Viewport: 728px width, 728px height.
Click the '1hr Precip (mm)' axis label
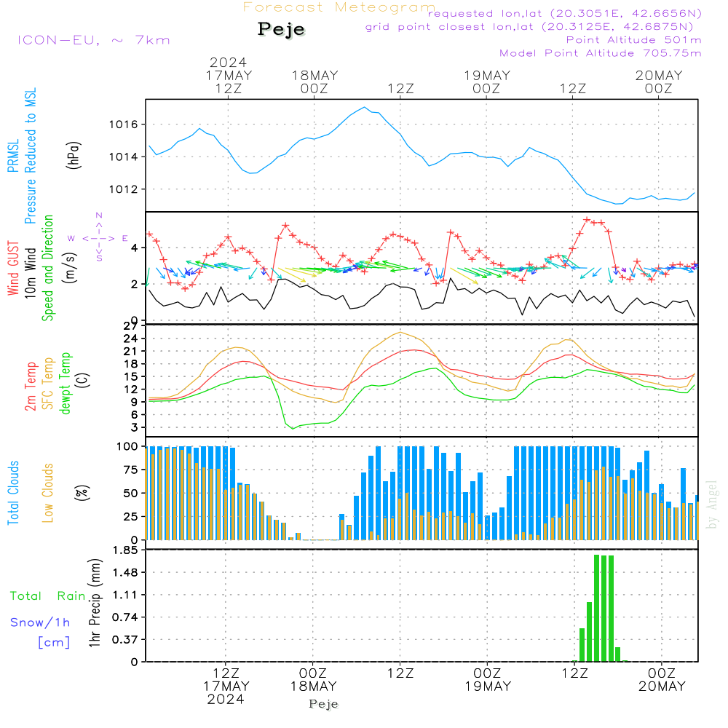point(95,603)
